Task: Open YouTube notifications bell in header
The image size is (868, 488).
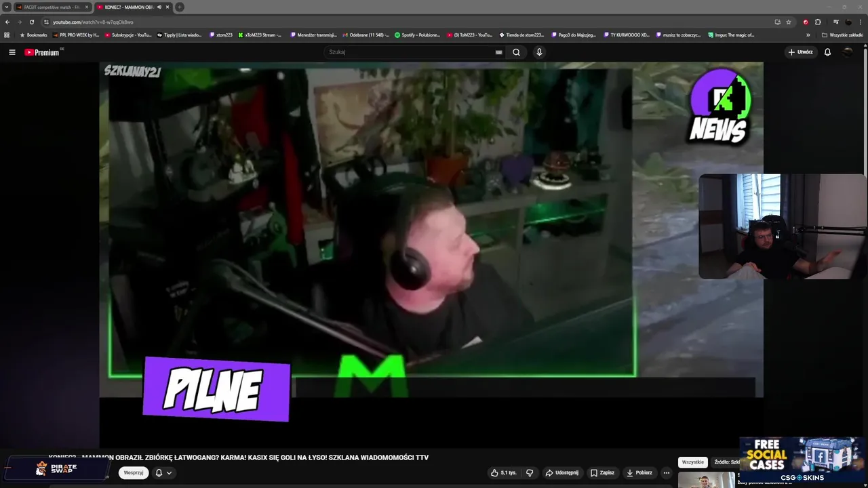Action: 827,52
